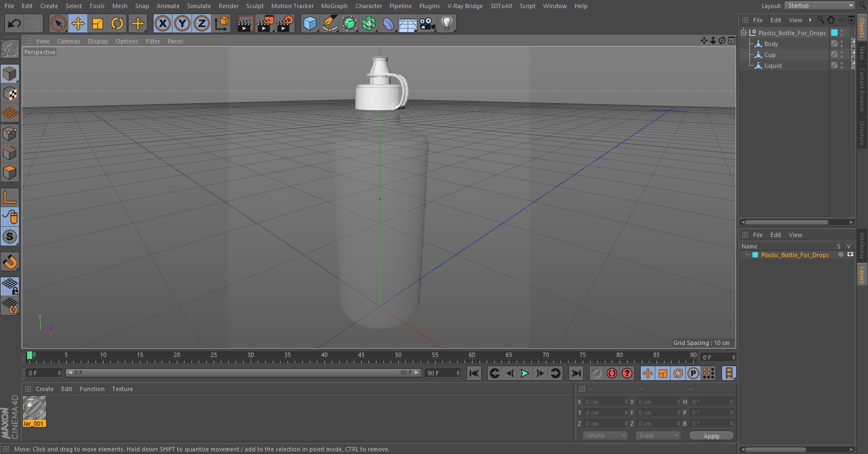This screenshot has height=454, width=868.
Task: Activate the Rotate tool
Action: coord(117,23)
